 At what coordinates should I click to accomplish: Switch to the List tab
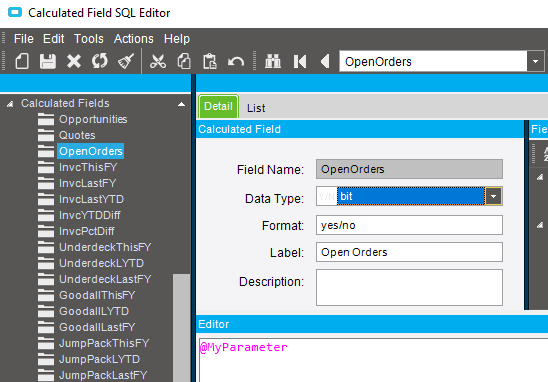point(256,108)
